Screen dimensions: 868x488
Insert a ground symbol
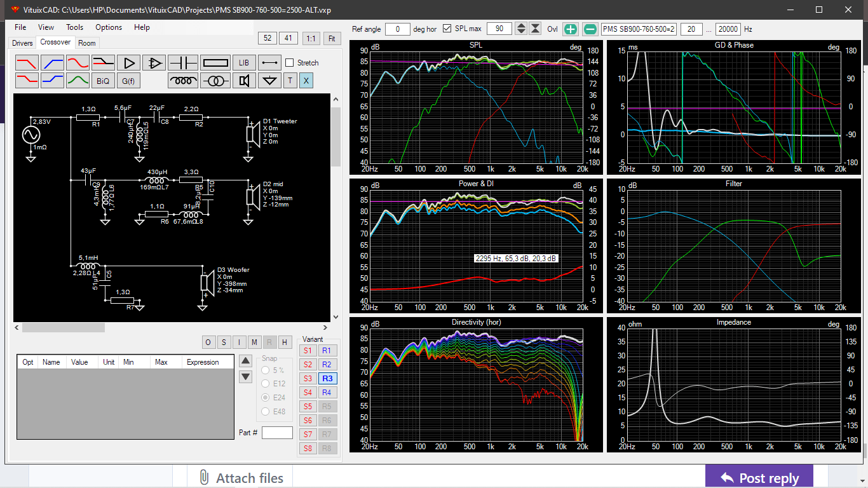[269, 81]
